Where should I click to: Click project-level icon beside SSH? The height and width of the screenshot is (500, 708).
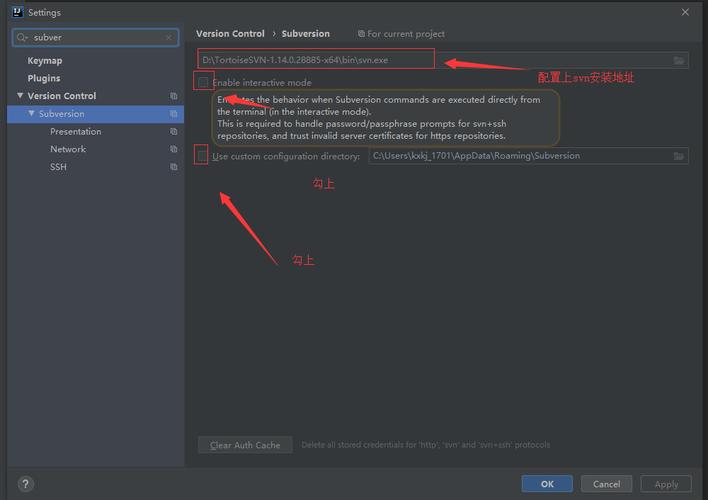click(173, 167)
